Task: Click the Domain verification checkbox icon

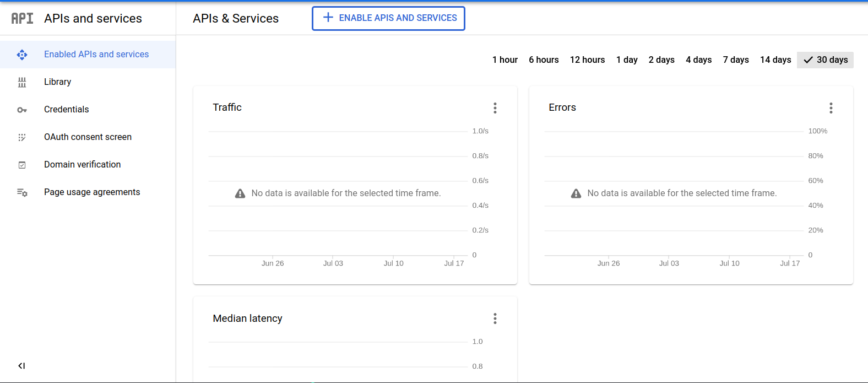Action: (x=22, y=165)
